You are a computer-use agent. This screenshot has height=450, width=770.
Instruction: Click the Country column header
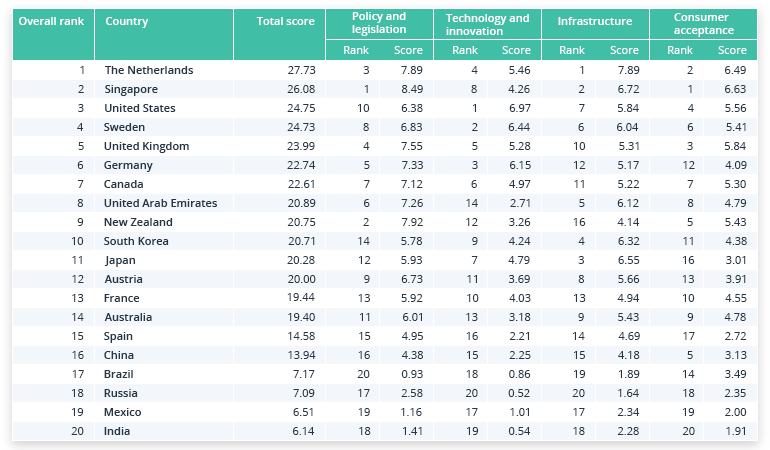pos(127,21)
